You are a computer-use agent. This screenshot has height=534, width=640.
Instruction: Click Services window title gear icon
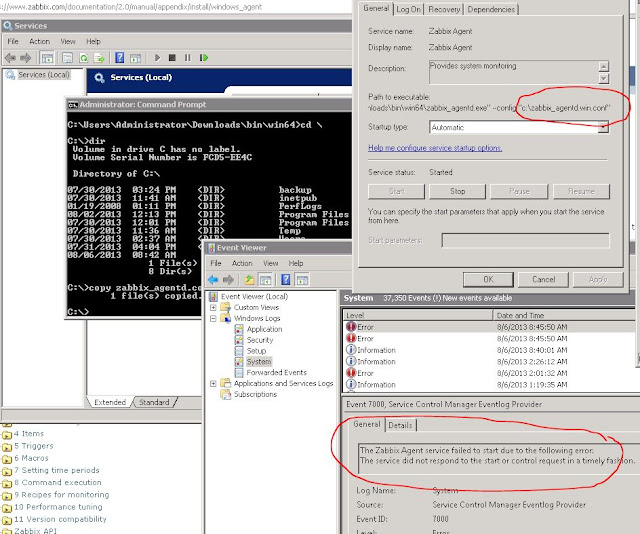coord(7,26)
